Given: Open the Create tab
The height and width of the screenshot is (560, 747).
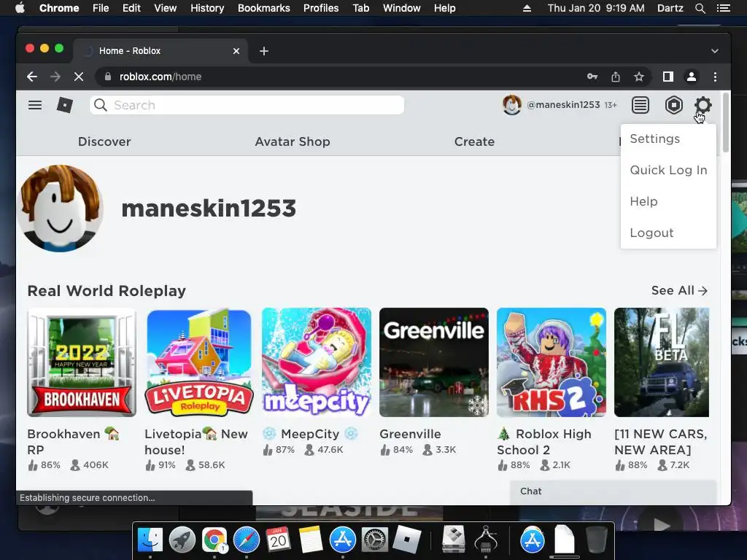Looking at the screenshot, I should click(474, 141).
